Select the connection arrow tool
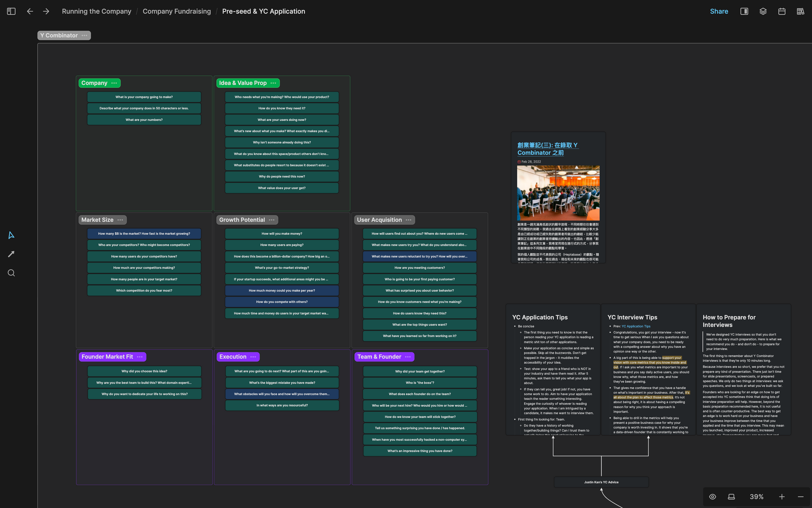 [11, 254]
